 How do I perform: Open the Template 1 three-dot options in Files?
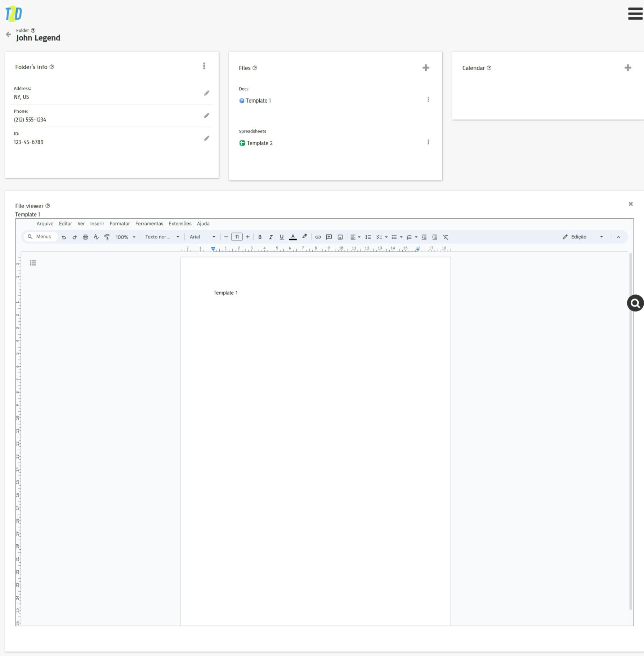428,99
